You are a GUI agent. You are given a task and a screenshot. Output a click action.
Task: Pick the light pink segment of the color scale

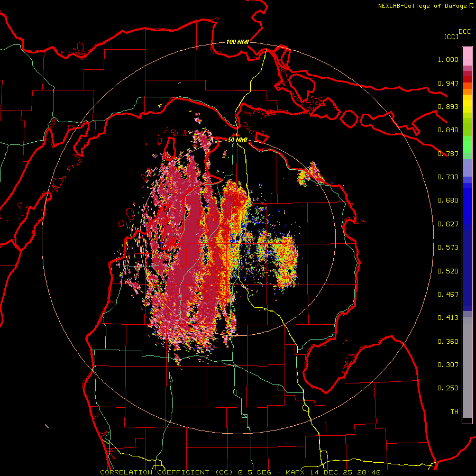467,57
